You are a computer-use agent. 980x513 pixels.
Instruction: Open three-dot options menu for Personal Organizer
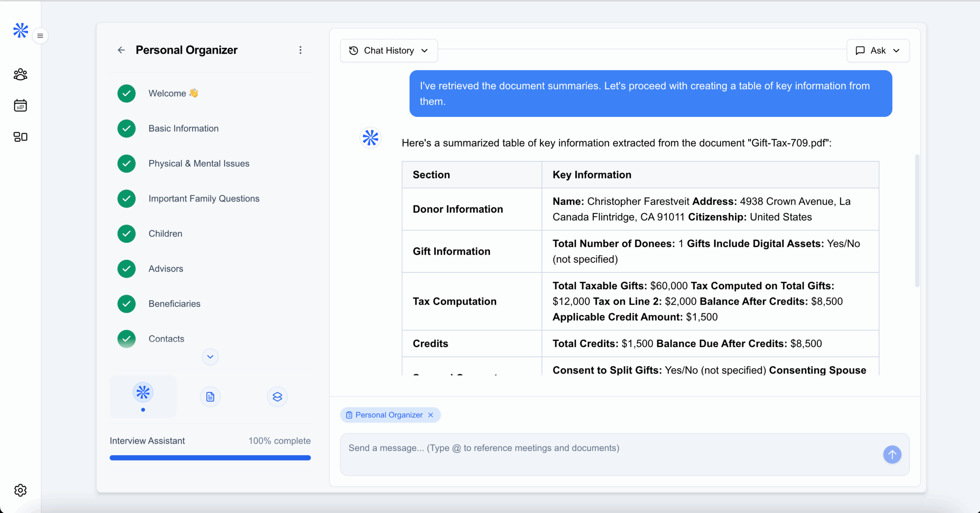301,50
